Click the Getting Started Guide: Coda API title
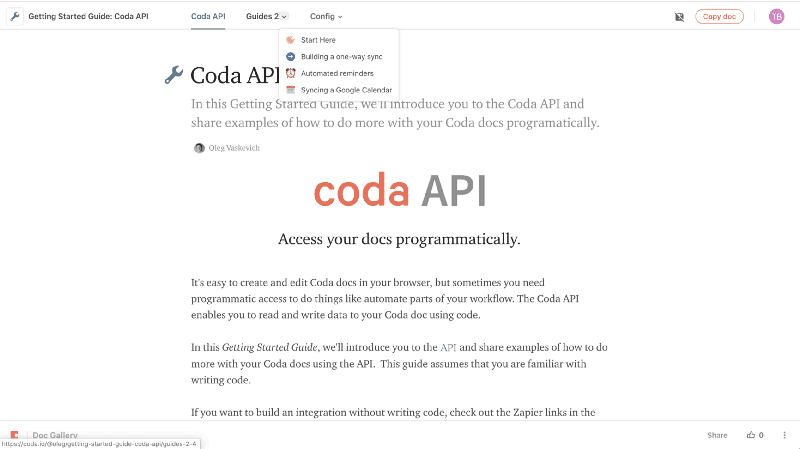This screenshot has height=449, width=800. coord(88,16)
